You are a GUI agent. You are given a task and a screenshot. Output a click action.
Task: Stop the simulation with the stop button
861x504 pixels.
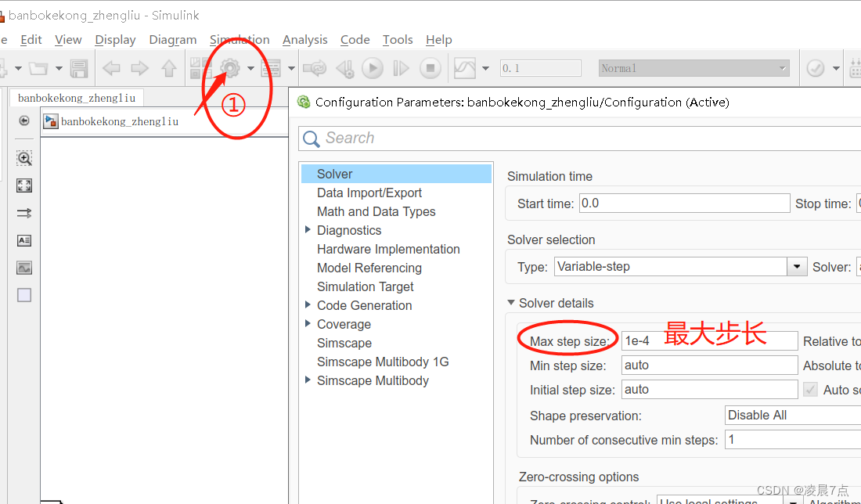[430, 69]
